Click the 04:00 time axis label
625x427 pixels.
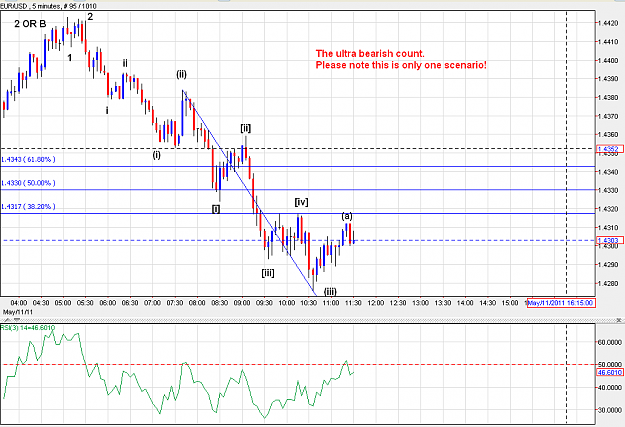tap(19, 303)
